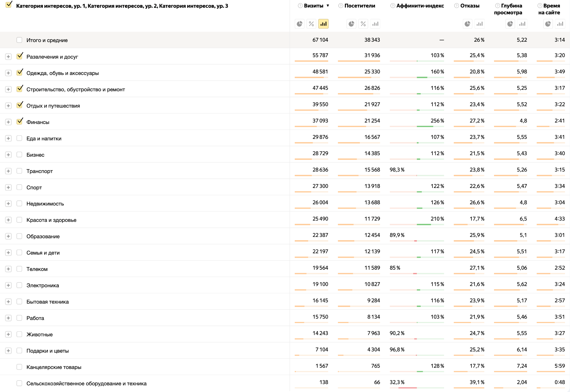Switch Визиты column to percent view

coord(311,24)
